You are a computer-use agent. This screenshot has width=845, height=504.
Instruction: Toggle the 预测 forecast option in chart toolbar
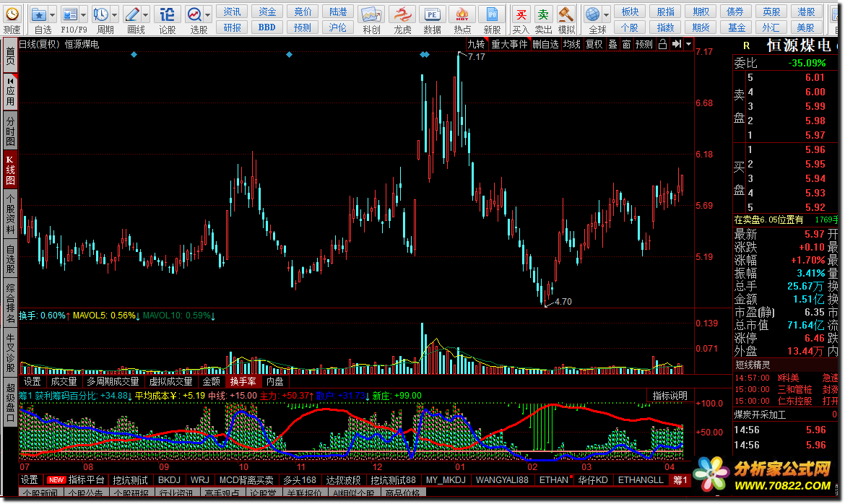click(644, 44)
